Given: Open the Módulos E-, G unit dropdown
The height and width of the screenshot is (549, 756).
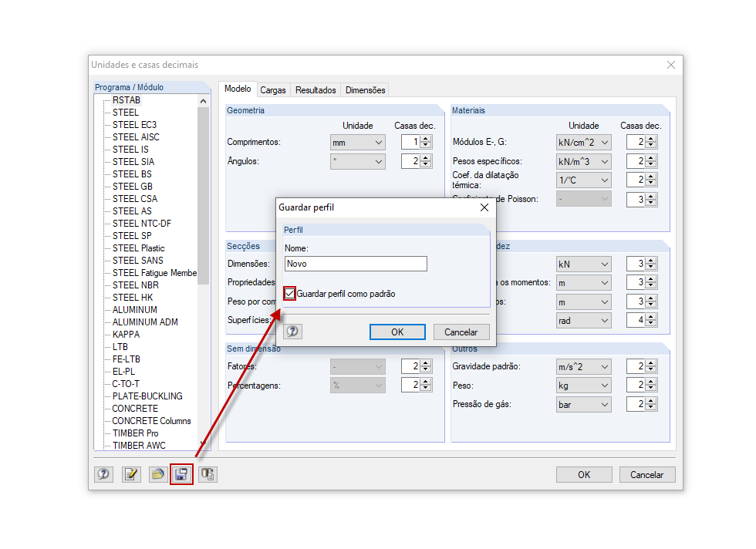Looking at the screenshot, I should coord(583,142).
